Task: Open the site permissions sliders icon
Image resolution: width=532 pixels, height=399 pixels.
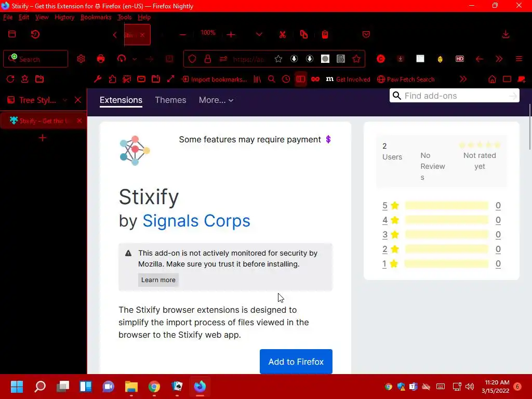Action: [223, 59]
